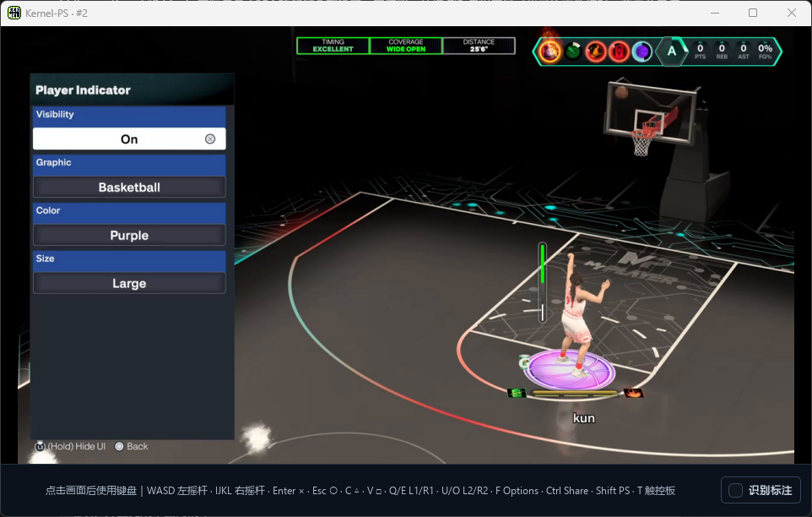Click the 0% FG% stat
Image resolution: width=812 pixels, height=517 pixels.
(x=766, y=52)
